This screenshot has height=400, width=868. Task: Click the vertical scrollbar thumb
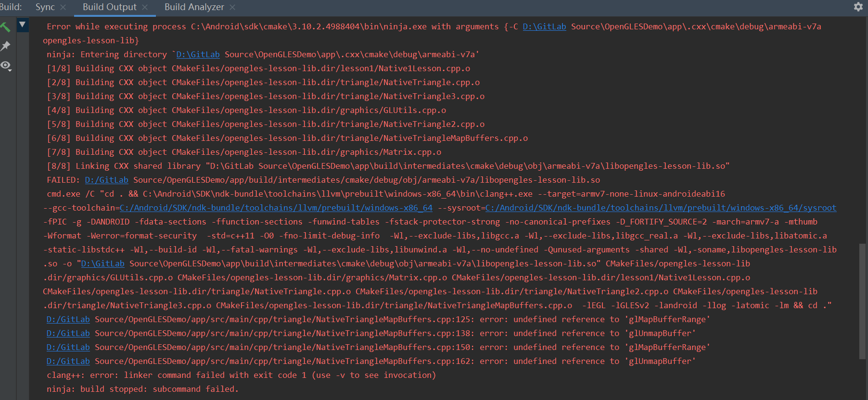coord(862,301)
